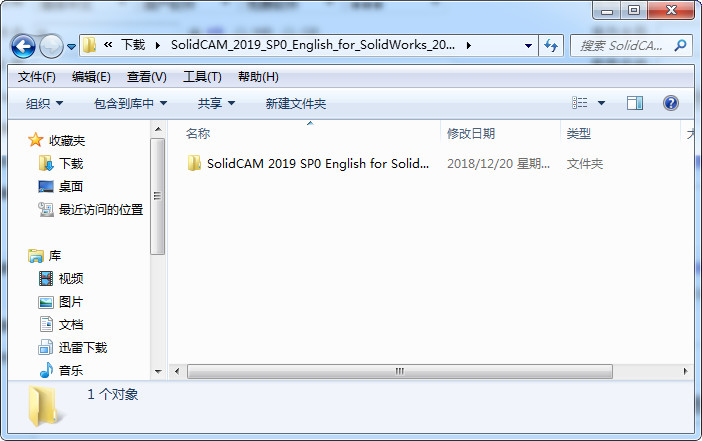Select 最近访问的位置 in navigation pane
Image resolution: width=702 pixels, height=441 pixels.
pos(101,210)
